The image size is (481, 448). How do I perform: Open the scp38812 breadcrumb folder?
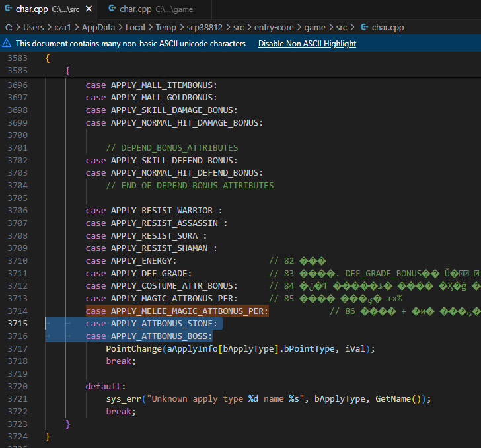coord(205,28)
